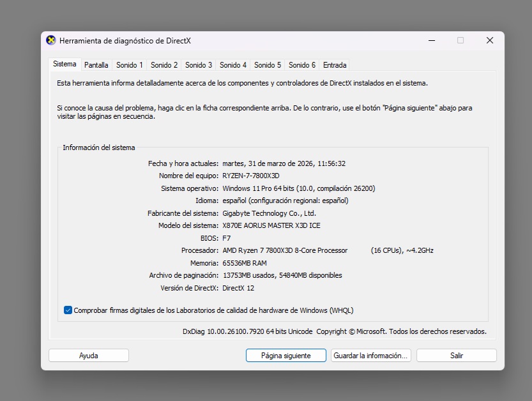
Task: Minimize the DxDiag window
Action: tap(432, 40)
